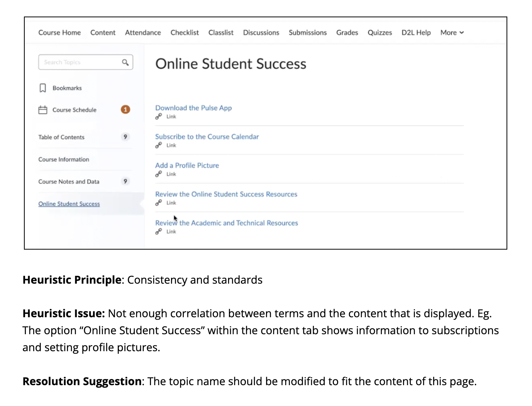Screen dimensions: 532x406
Task: Click in the Search Topics field
Action: 86,62
